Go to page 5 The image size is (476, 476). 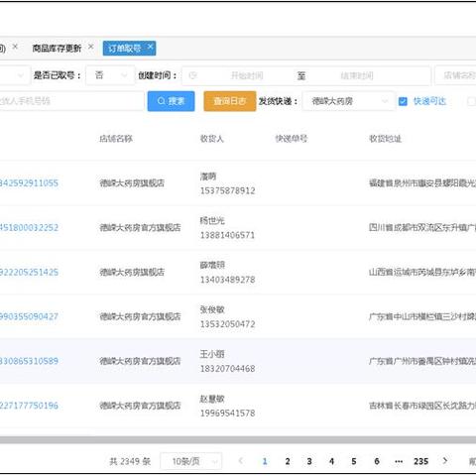[x=354, y=461]
